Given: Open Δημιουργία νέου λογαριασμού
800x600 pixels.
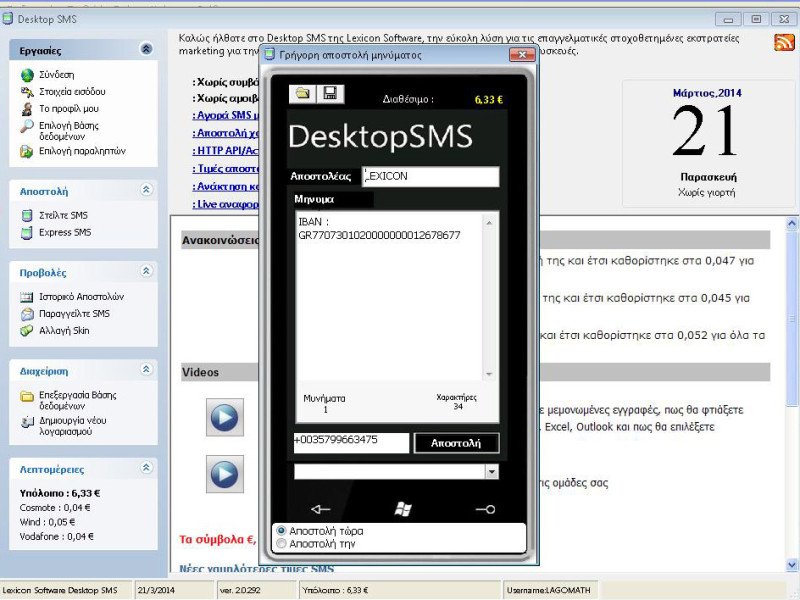Looking at the screenshot, I should tap(63, 426).
